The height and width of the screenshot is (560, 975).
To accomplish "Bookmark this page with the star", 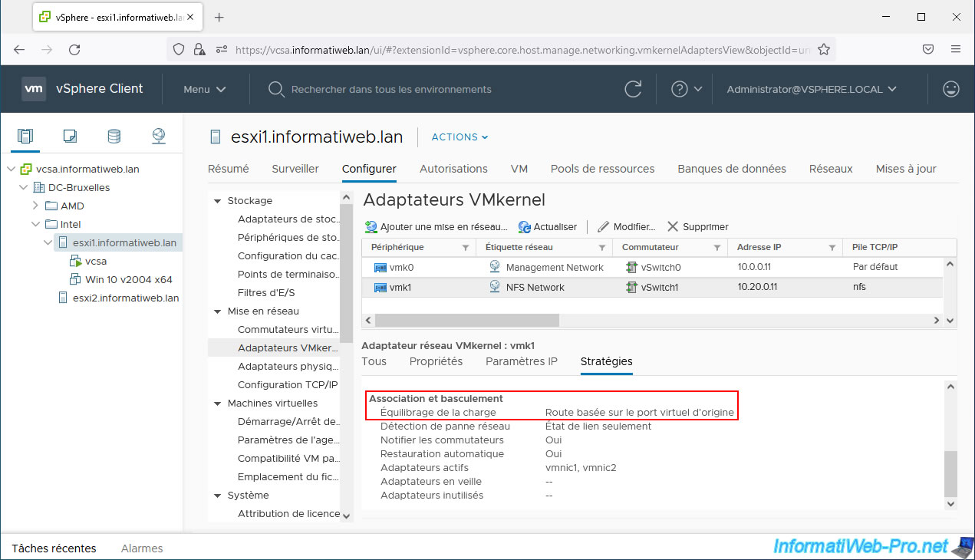I will (824, 49).
